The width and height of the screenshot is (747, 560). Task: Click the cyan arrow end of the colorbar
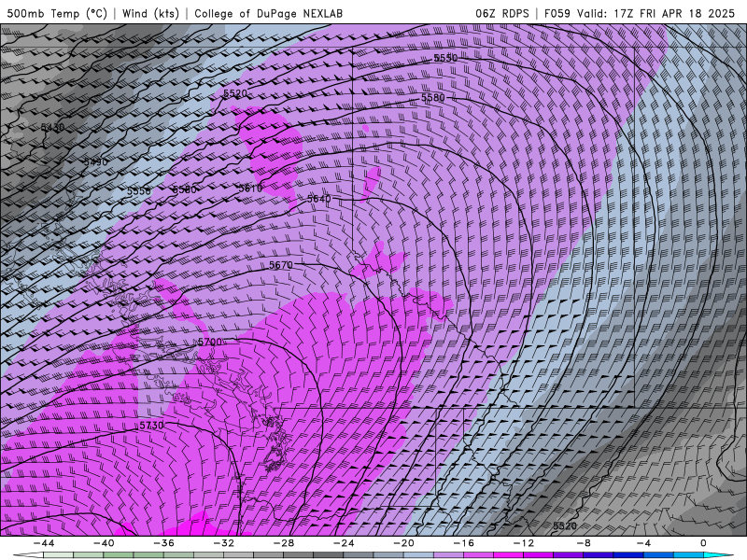click(719, 555)
